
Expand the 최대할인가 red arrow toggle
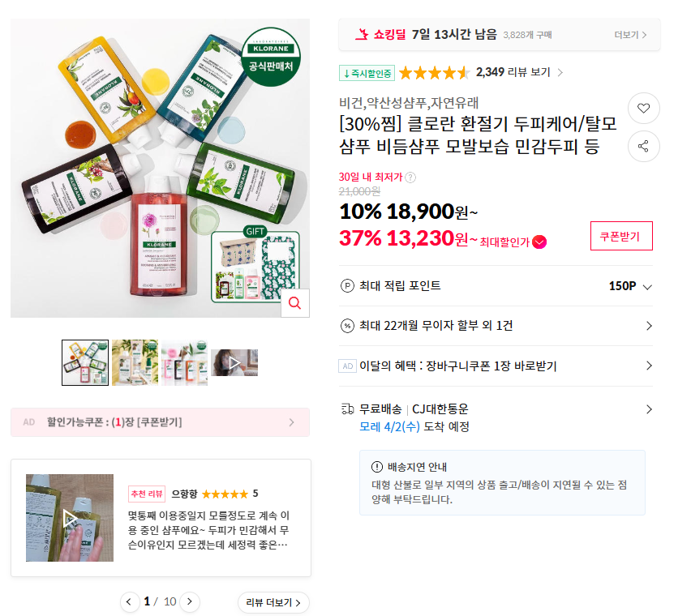pyautogui.click(x=539, y=242)
